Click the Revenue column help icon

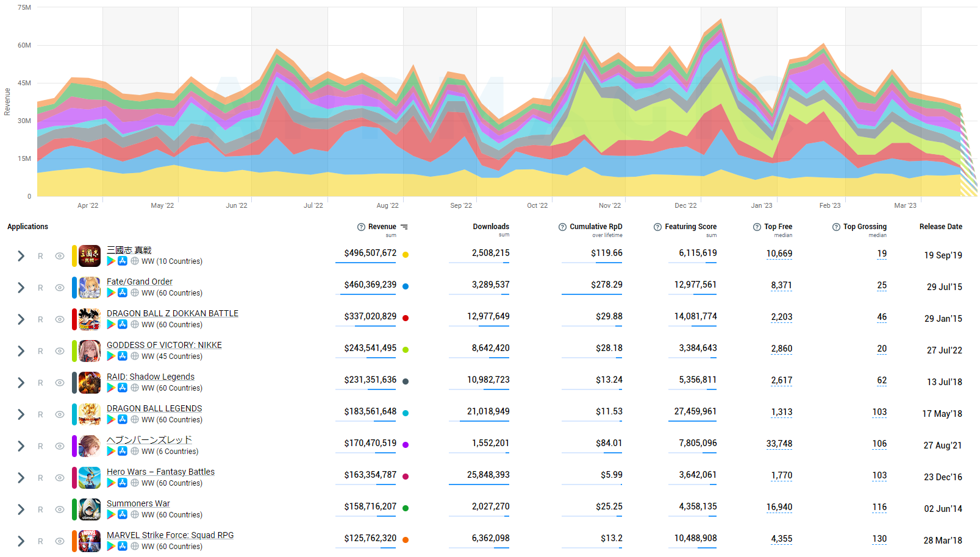[x=361, y=227]
